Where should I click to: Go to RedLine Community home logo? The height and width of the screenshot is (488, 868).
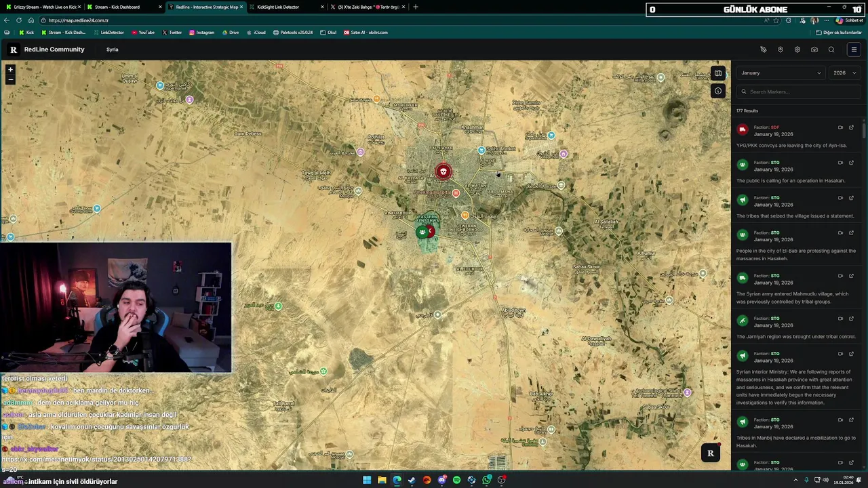(x=47, y=49)
